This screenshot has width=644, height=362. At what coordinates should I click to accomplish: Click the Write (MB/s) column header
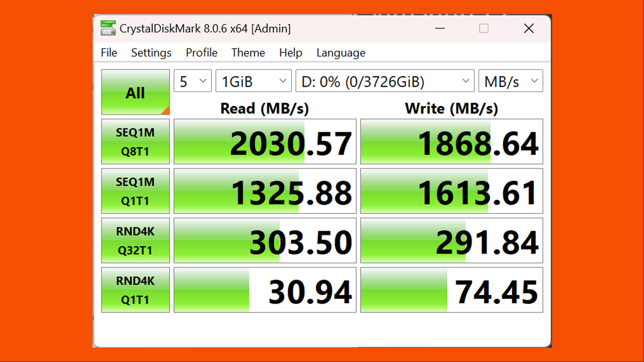click(x=452, y=108)
